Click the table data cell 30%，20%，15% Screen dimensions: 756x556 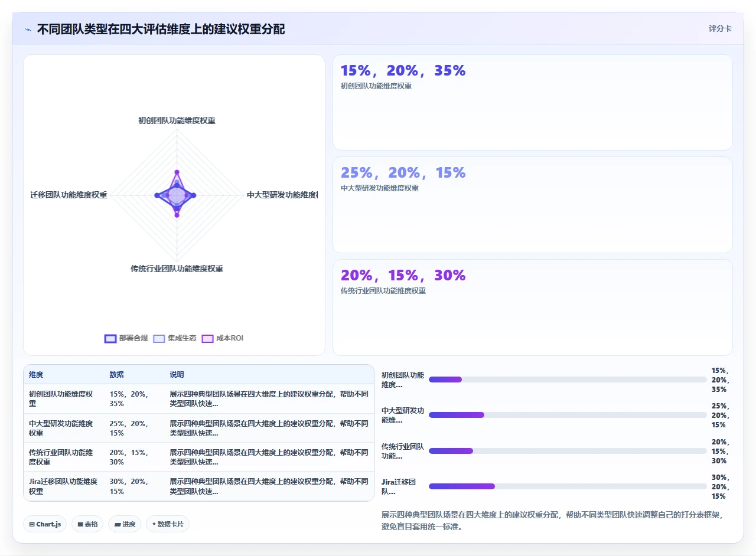tap(135, 486)
